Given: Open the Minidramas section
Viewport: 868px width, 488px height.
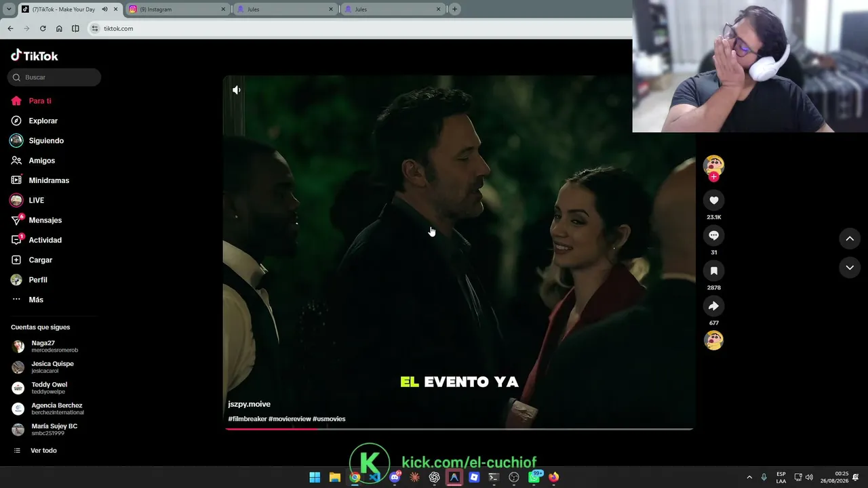Looking at the screenshot, I should [x=49, y=180].
